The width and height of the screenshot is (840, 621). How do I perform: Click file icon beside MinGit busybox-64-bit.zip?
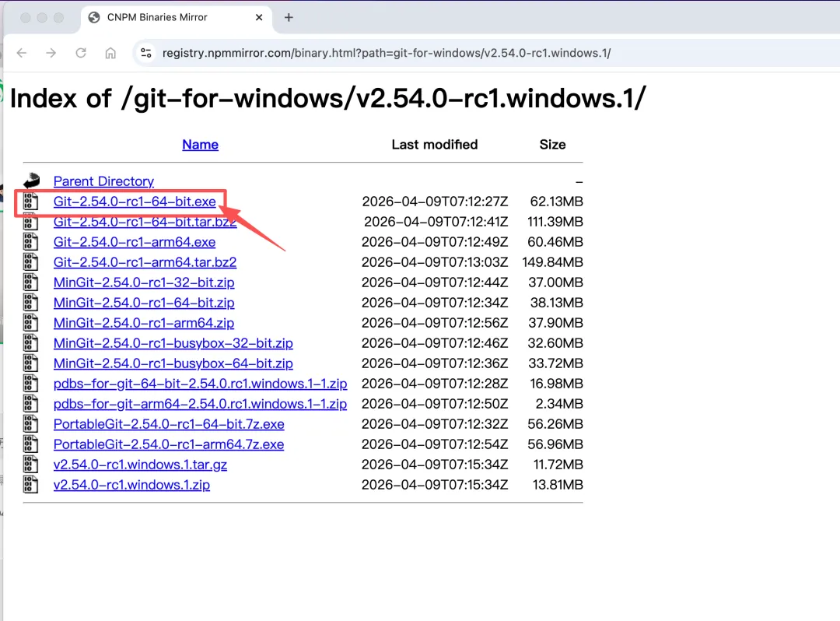coord(30,363)
